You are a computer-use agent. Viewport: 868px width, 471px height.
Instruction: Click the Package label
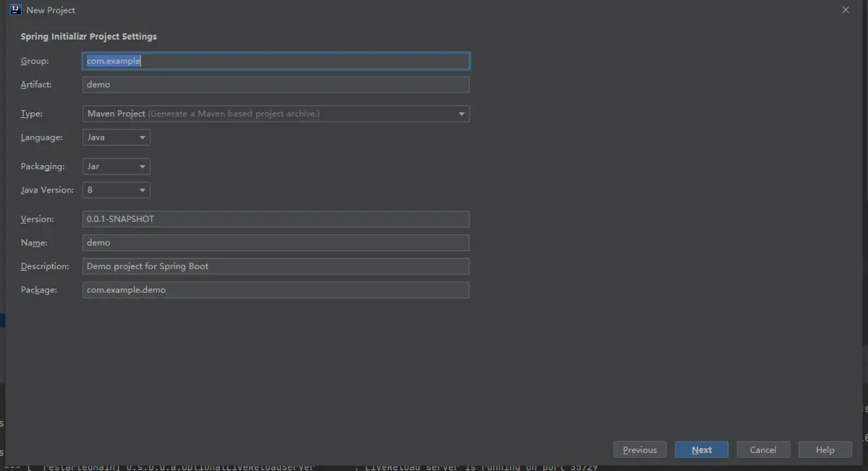[x=38, y=290]
